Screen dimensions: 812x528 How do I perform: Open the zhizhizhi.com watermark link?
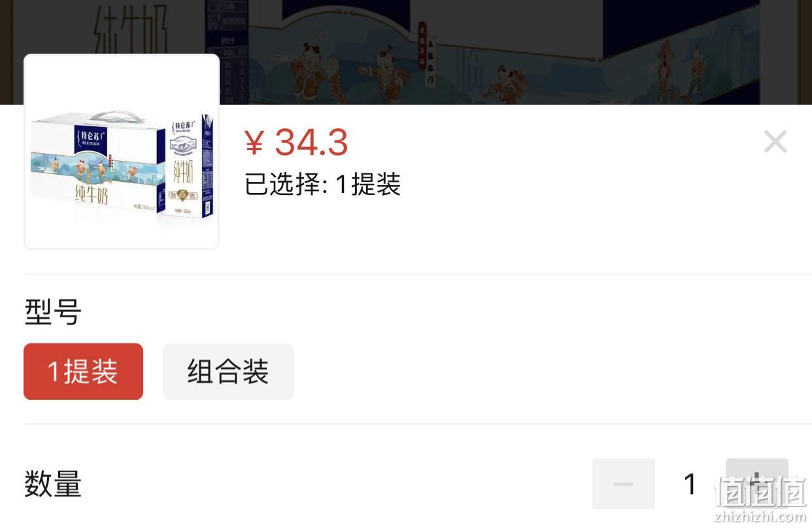(760, 517)
